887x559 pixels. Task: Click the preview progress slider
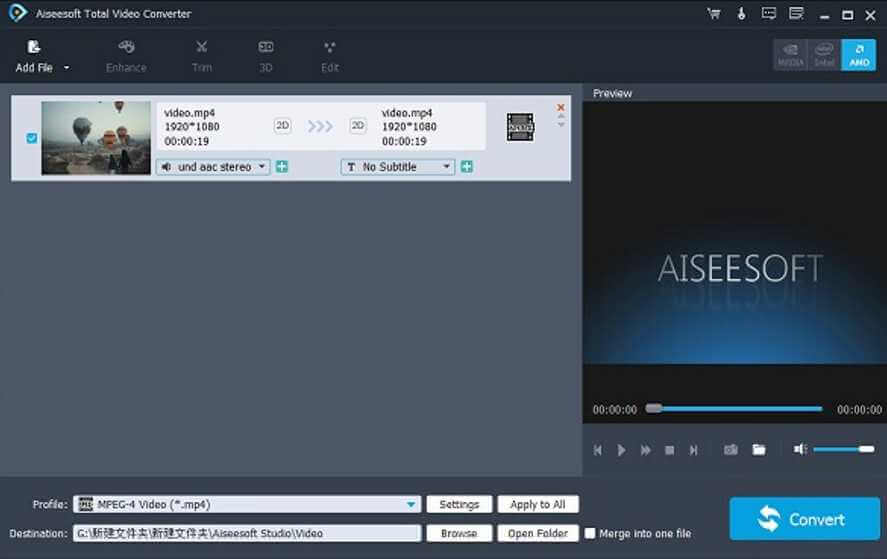(734, 408)
